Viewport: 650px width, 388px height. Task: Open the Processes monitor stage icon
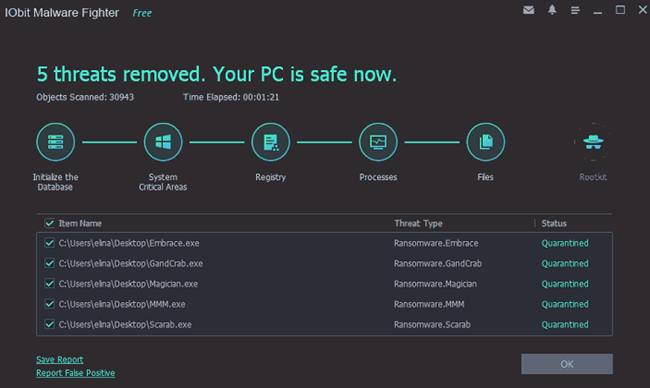point(378,142)
